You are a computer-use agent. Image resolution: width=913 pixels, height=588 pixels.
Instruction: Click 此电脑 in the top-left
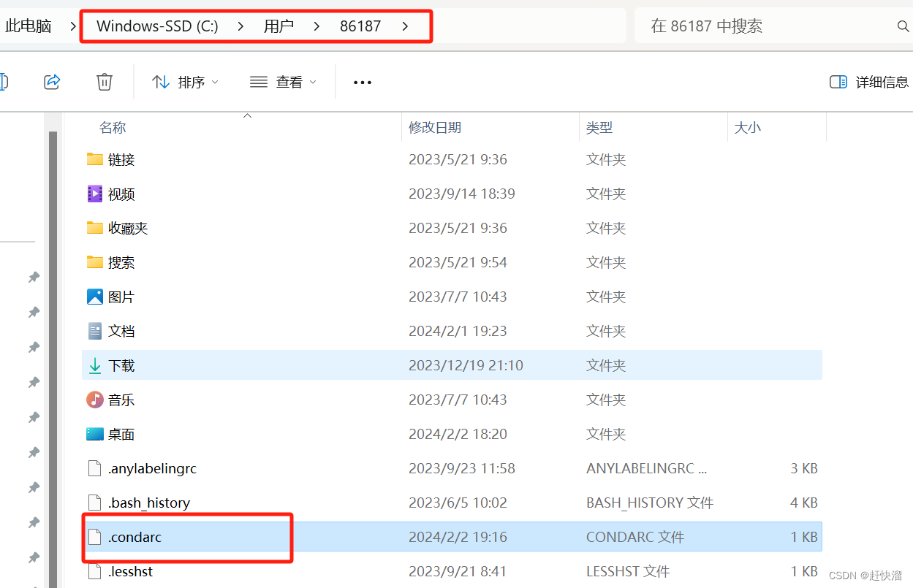click(x=28, y=26)
